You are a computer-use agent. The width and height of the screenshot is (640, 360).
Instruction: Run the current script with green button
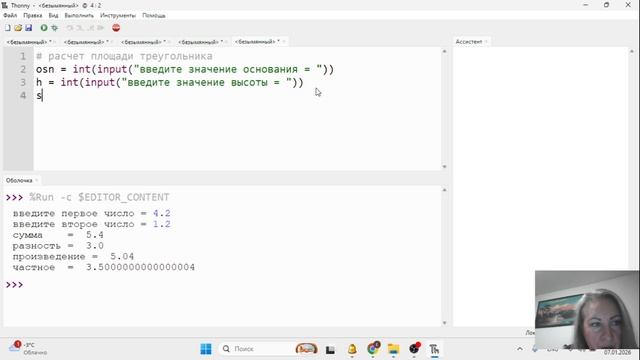44,28
